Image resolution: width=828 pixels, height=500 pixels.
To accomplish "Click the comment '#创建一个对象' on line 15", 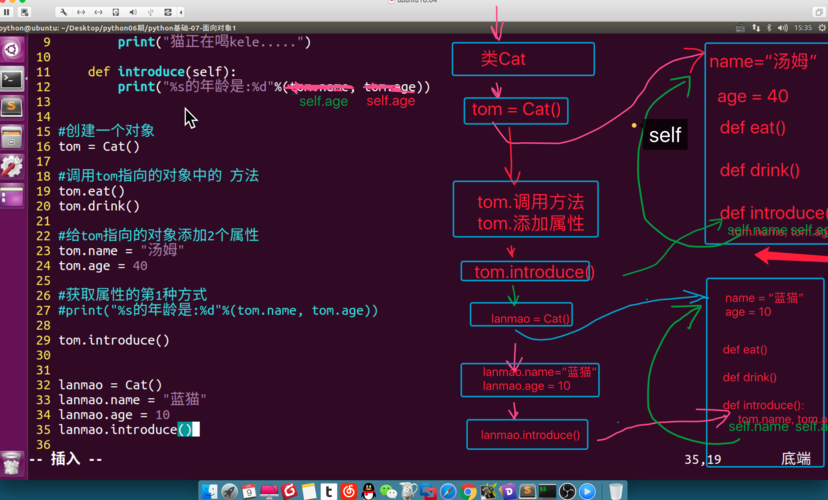I will coord(106,130).
